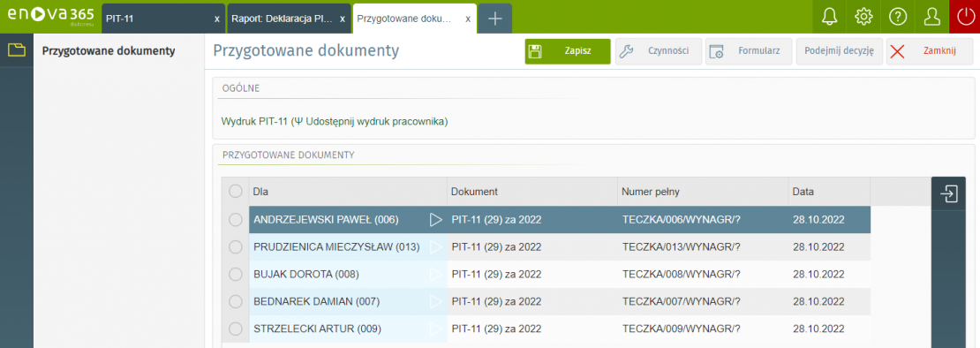Open the notifications bell icon
Screen dimensions: 980x348
829,17
